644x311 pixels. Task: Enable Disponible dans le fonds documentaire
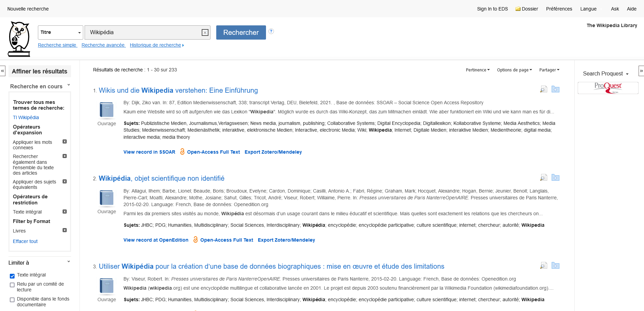[12, 300]
